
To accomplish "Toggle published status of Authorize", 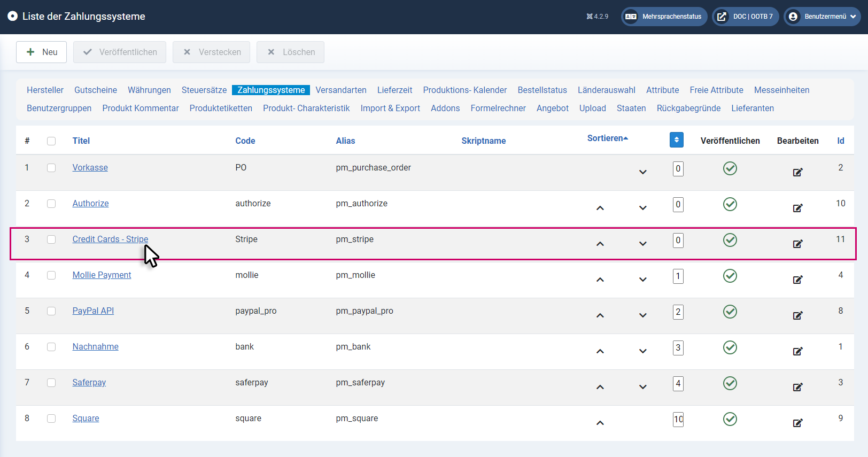I will click(x=730, y=204).
